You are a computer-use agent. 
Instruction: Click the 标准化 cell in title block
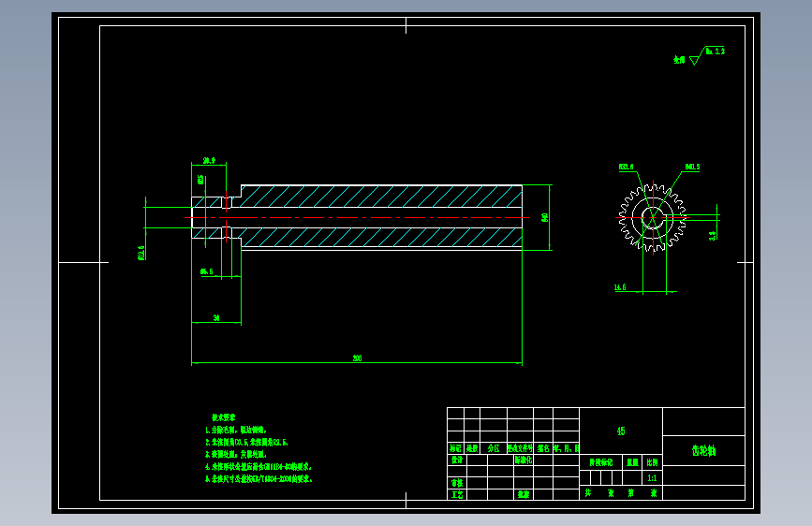(x=523, y=460)
